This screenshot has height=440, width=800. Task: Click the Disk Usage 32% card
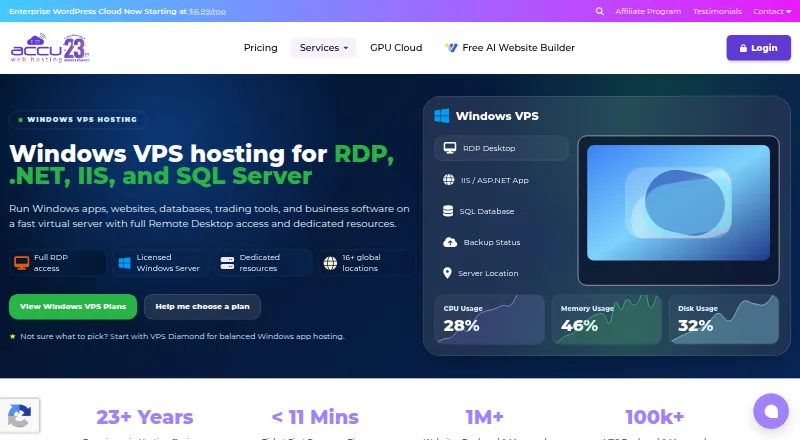pos(724,319)
